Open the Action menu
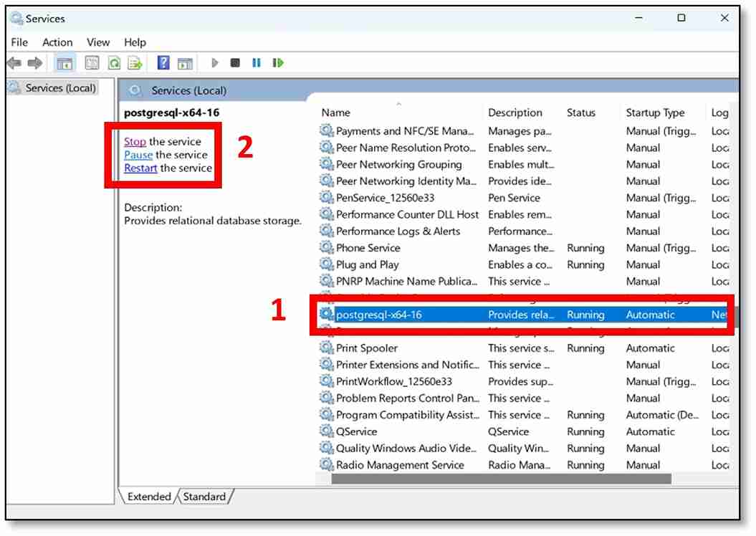 (x=57, y=42)
